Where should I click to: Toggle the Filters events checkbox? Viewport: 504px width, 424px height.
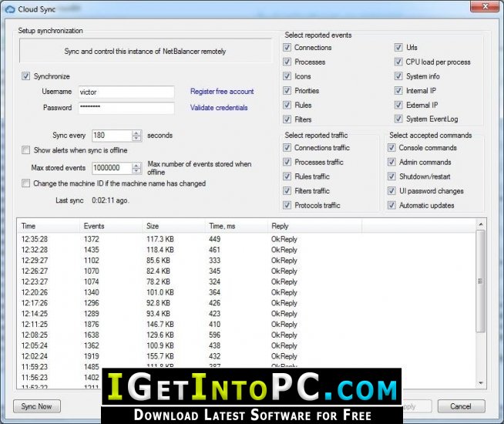[x=287, y=119]
